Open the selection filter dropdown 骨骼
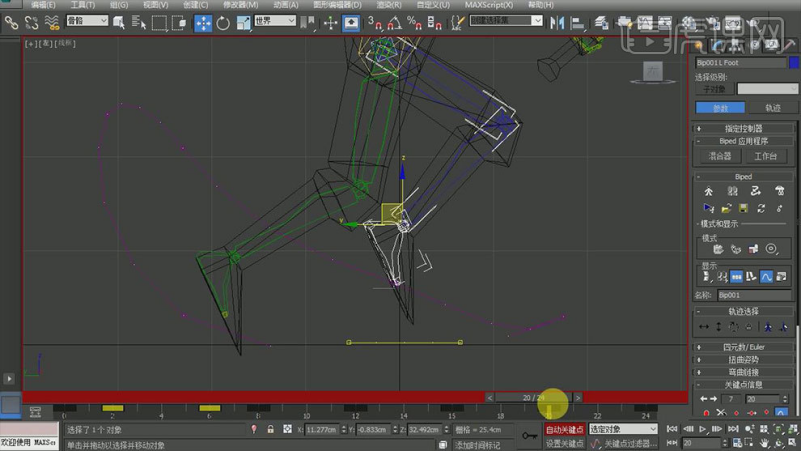The height and width of the screenshot is (451, 802). pyautogui.click(x=87, y=20)
